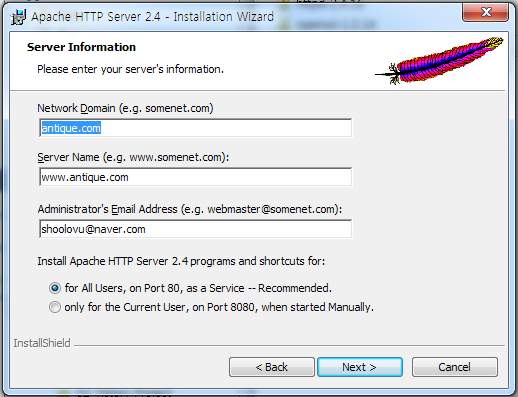Click the 'Server Name (e.g. www.somenet.com):' label

[133, 157]
